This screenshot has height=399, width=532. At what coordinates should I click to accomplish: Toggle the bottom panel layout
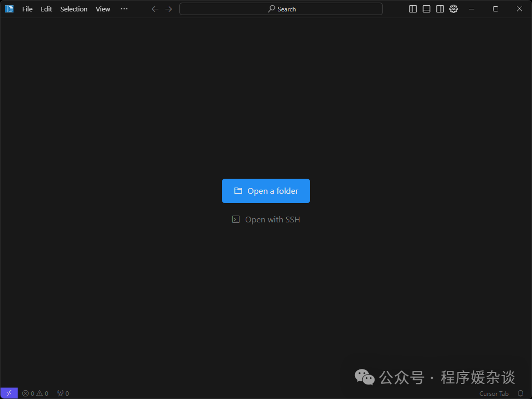(427, 9)
